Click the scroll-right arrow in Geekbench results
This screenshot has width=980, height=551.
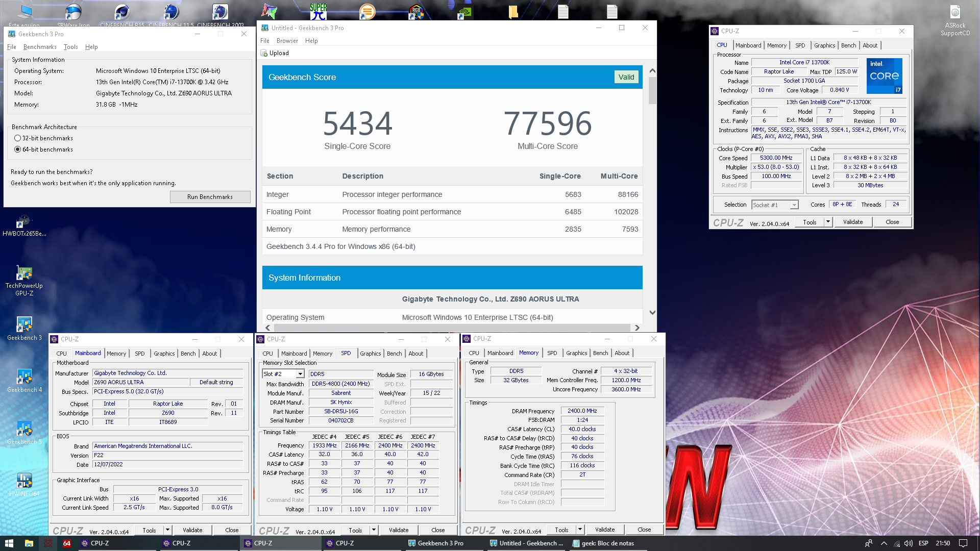coord(637,328)
